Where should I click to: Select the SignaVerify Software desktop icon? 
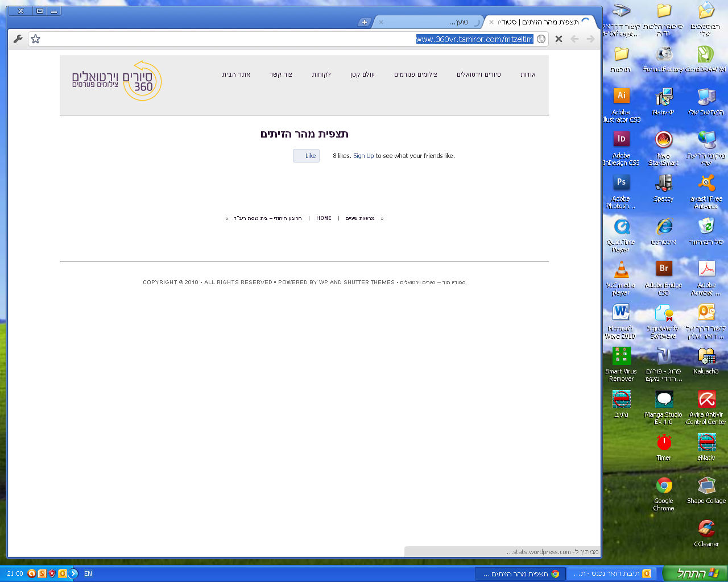click(x=664, y=321)
